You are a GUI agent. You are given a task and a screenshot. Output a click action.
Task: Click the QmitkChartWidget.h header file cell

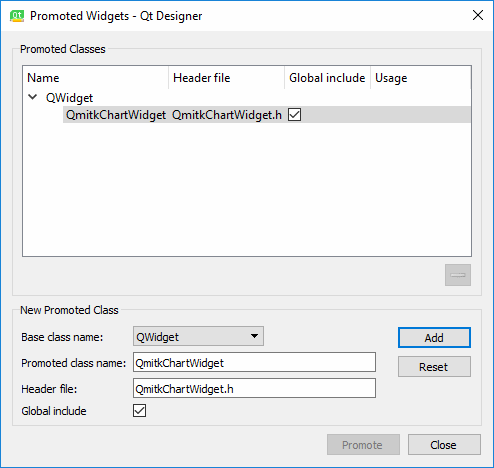227,115
